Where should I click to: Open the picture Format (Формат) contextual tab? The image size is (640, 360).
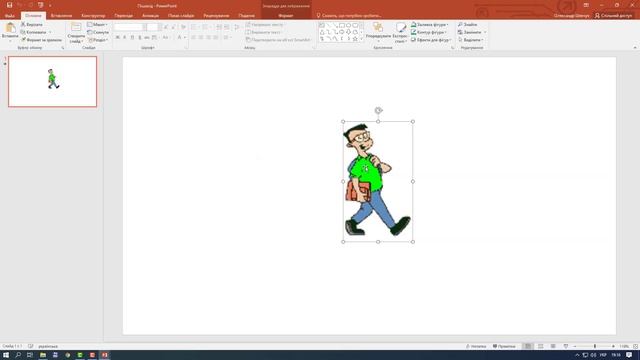(x=285, y=16)
